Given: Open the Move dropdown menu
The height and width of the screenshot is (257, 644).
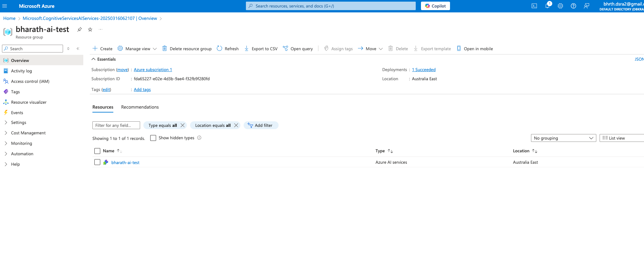Looking at the screenshot, I should click(x=370, y=49).
